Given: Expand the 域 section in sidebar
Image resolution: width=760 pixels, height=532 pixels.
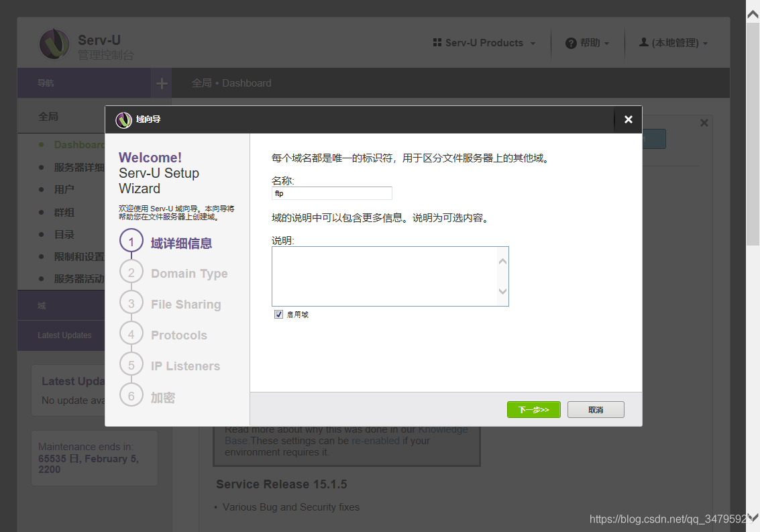Looking at the screenshot, I should [61, 305].
